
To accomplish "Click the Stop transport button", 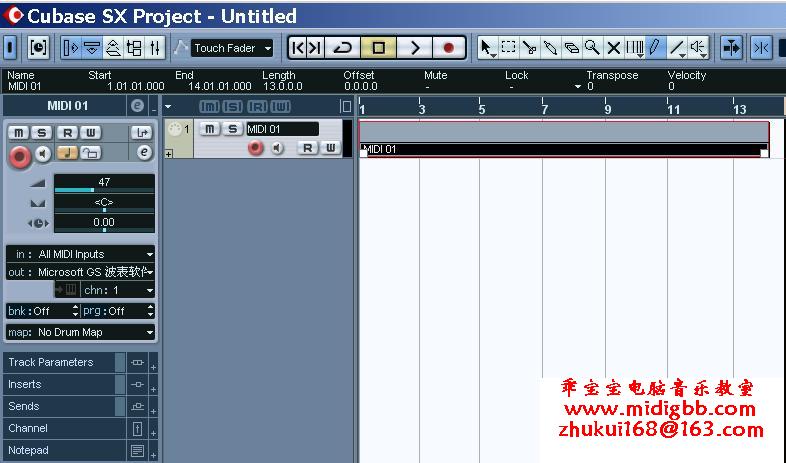I will click(x=379, y=48).
